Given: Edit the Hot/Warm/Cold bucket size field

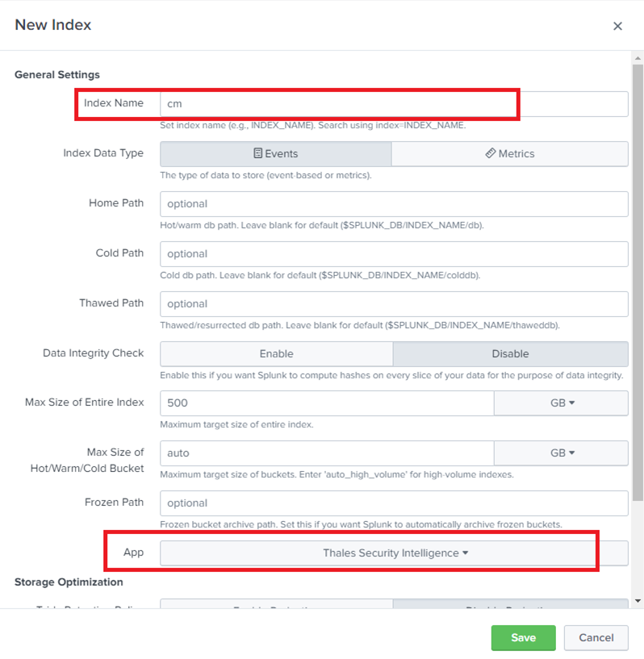Looking at the screenshot, I should coord(326,453).
